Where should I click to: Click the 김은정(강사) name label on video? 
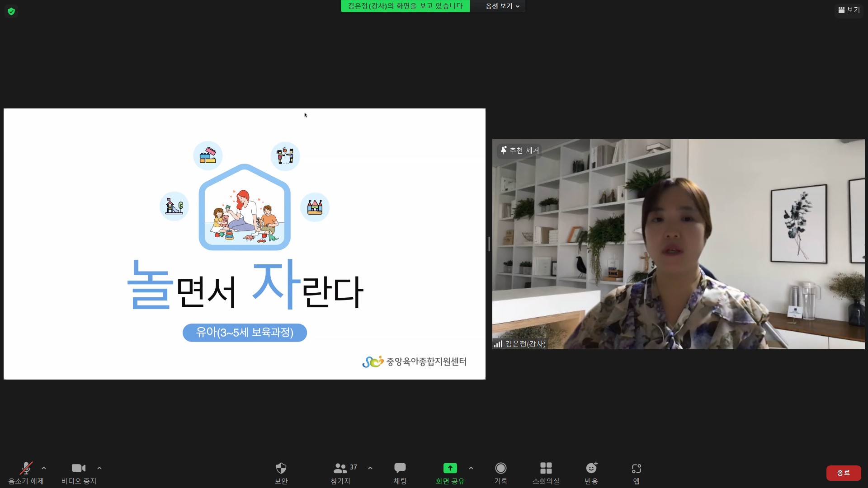[525, 344]
